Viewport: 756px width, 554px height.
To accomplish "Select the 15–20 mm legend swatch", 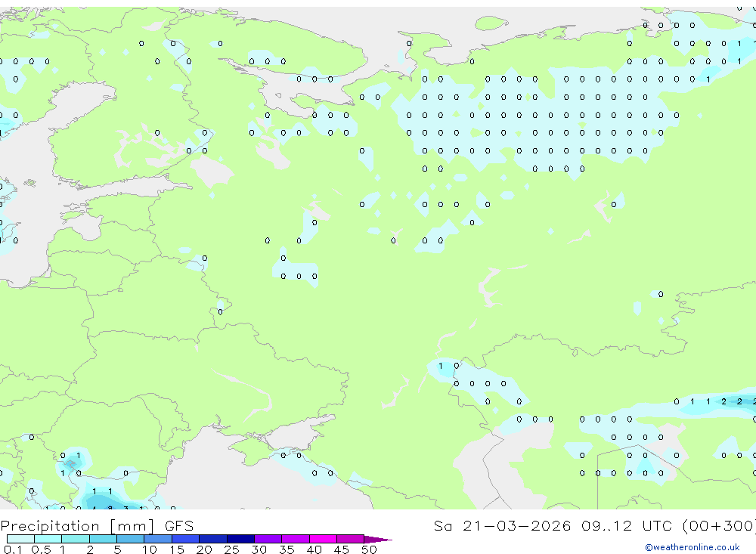I will pos(186,539).
